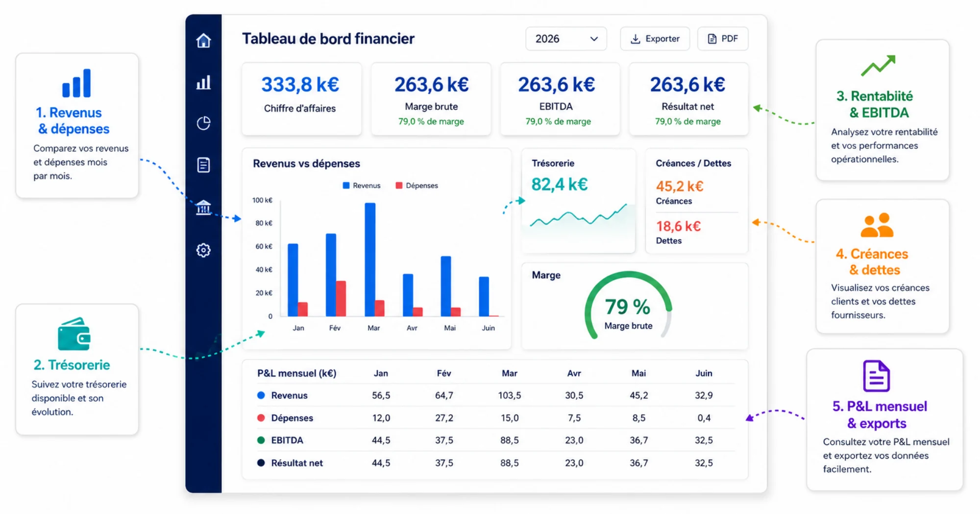The image size is (980, 514).
Task: Click the blue Jan revenue bar
Action: (x=293, y=280)
